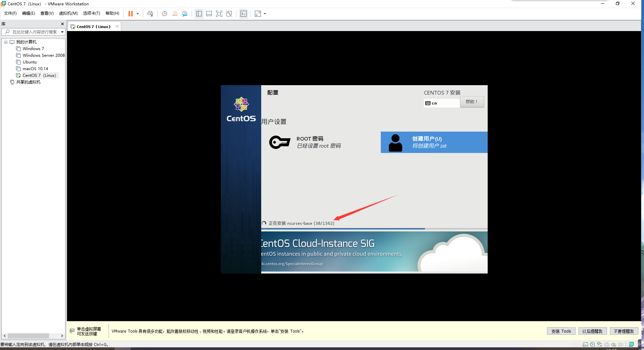Open the 查看(V) menu

tap(47, 13)
